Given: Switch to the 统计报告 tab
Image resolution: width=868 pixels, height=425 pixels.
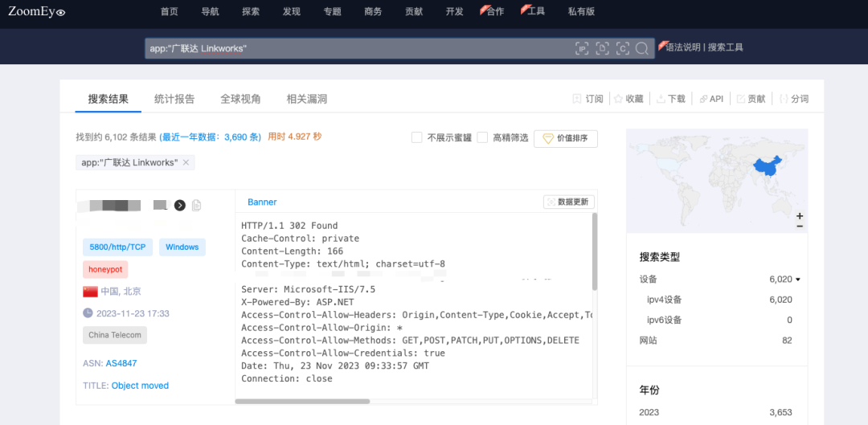Looking at the screenshot, I should pyautogui.click(x=174, y=99).
